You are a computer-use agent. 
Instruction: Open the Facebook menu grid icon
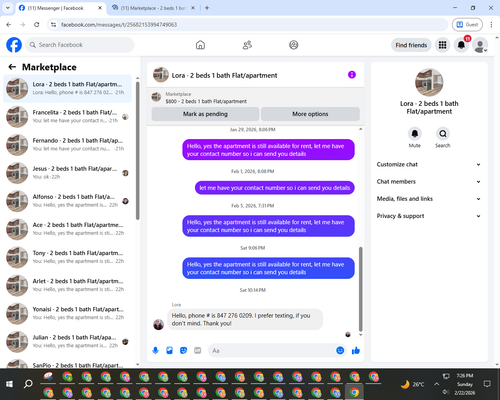442,45
